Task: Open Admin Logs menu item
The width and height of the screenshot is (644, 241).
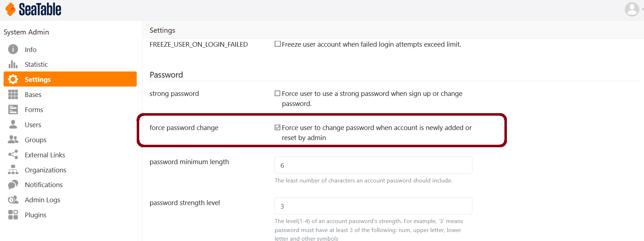Action: tap(42, 200)
